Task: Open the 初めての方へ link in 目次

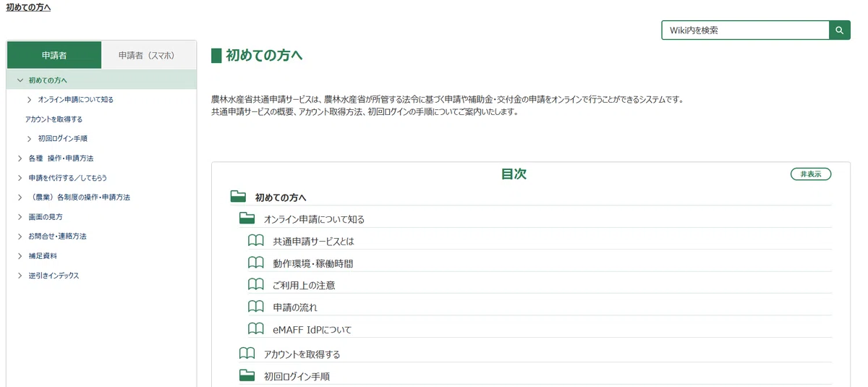Action: [281, 197]
